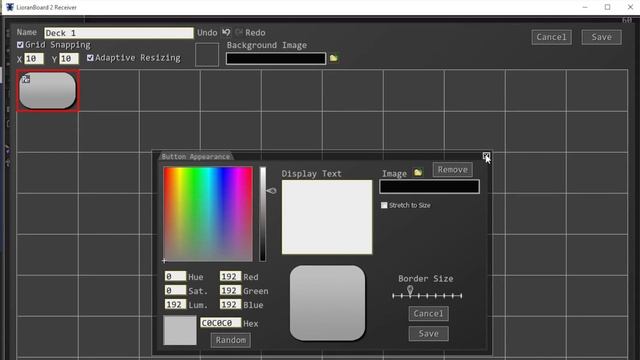Pick a color in the hue gradient square
This screenshot has height=360, width=640.
click(208, 214)
